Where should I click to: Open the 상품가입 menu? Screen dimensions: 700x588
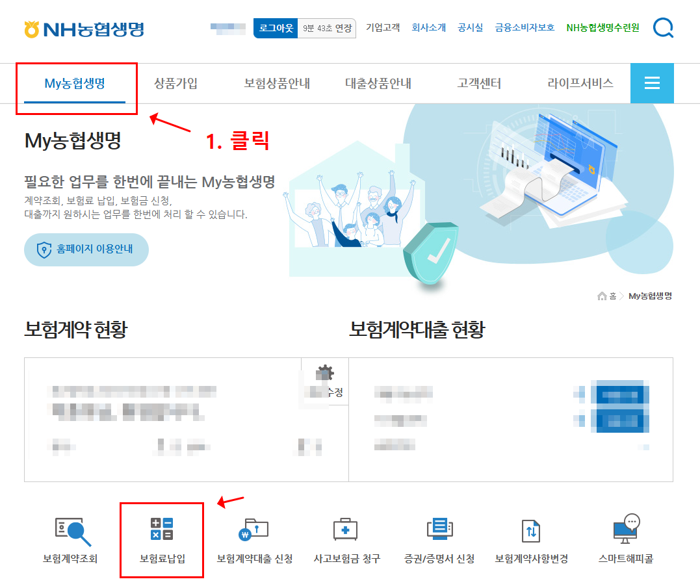(176, 83)
